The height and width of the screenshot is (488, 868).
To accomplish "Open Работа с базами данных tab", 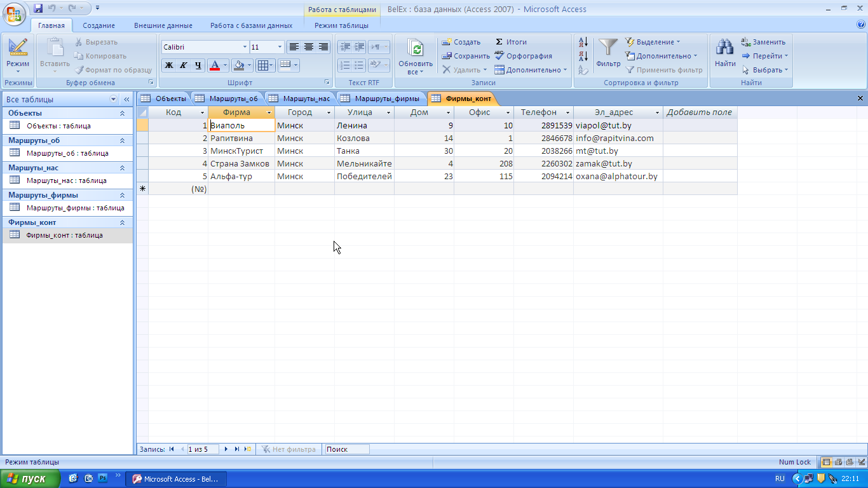I will click(x=252, y=25).
